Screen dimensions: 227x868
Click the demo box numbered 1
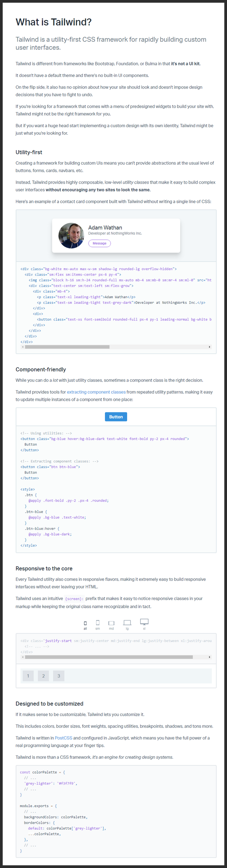pyautogui.click(x=28, y=676)
